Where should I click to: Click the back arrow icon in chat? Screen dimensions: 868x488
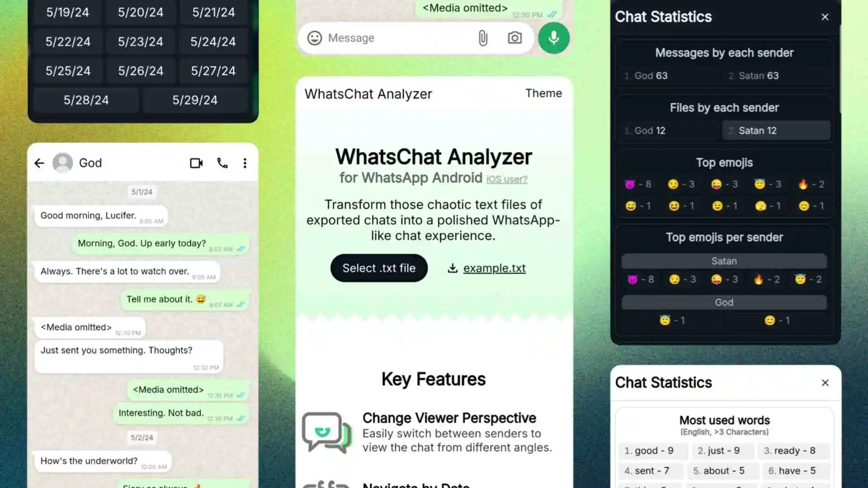(40, 163)
